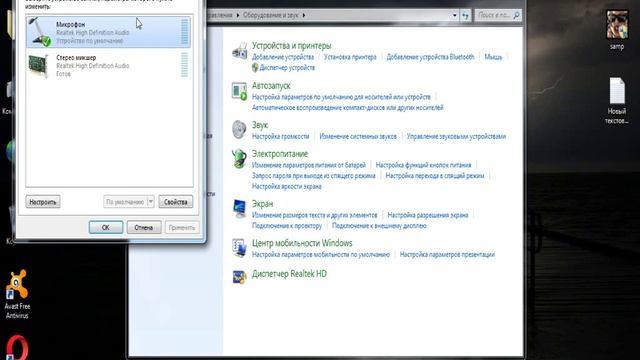Open the Автозапуск heading link

tap(271, 86)
